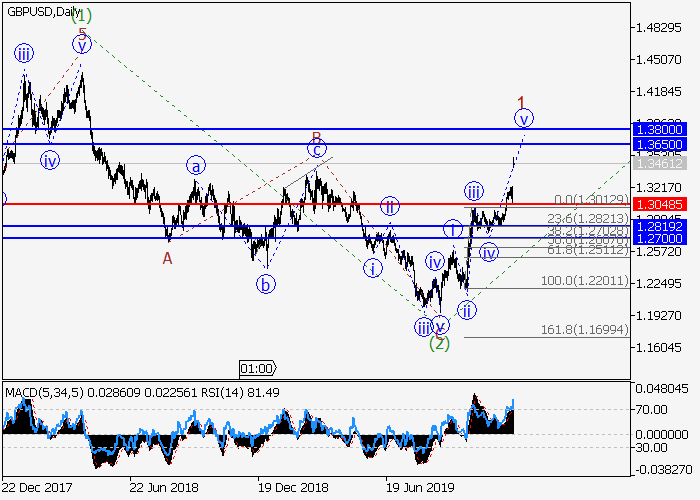
Task: Click the circled 'c' wave label
Action: pos(317,150)
